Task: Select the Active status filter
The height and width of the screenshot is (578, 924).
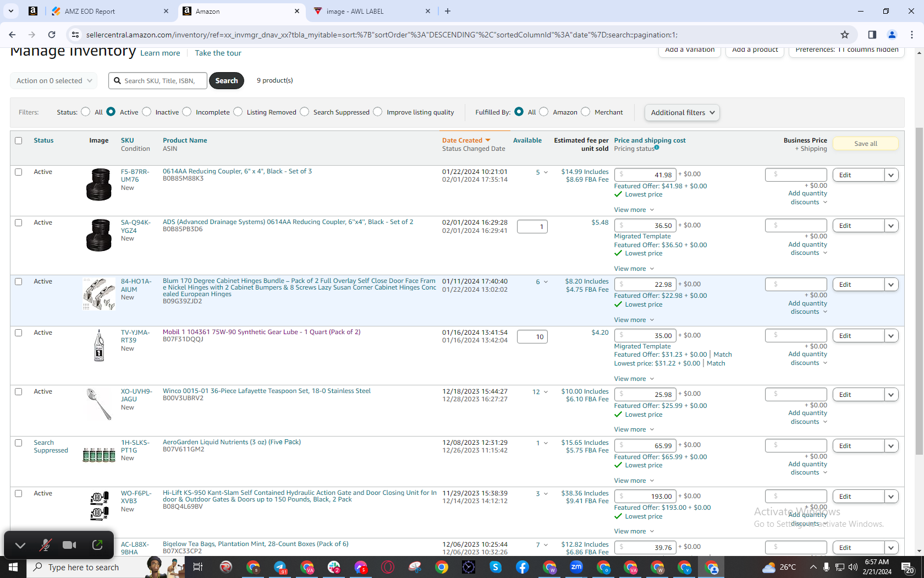Action: 111,112
